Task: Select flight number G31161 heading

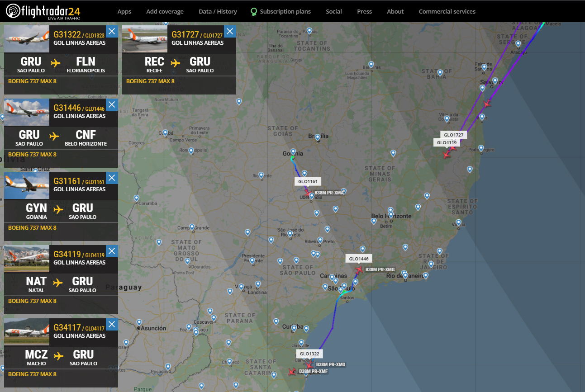Action: tap(67, 181)
